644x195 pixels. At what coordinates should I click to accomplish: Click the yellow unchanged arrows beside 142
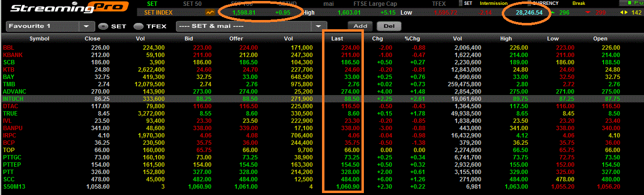624,12
